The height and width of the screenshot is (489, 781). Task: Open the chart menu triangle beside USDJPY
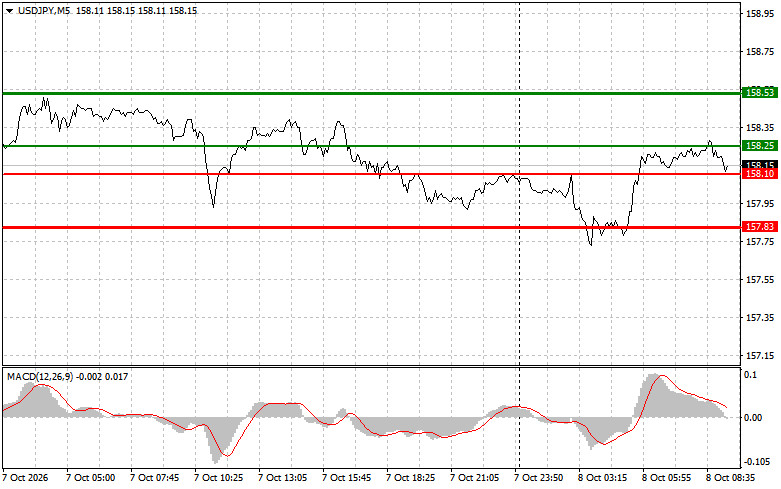pyautogui.click(x=9, y=11)
